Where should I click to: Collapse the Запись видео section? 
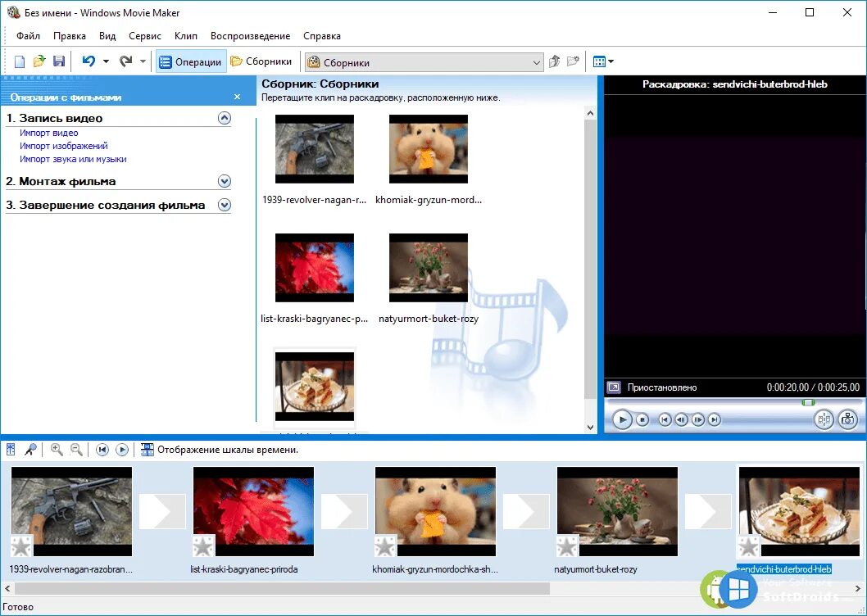[224, 118]
